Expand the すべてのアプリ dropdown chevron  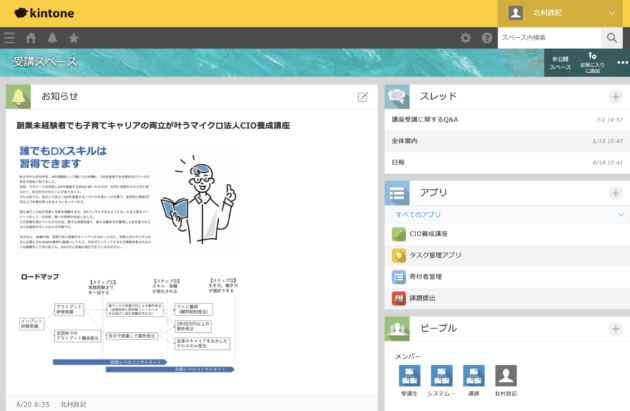[621, 215]
